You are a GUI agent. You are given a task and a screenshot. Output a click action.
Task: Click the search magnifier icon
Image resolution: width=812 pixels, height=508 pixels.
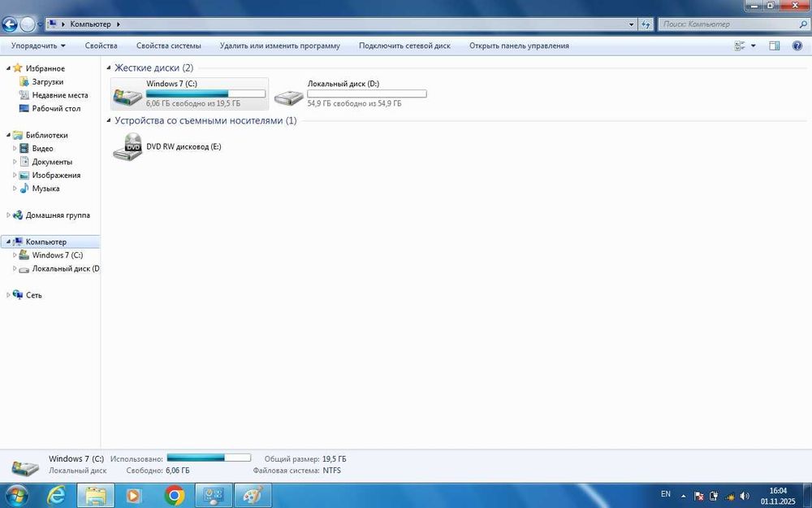803,24
